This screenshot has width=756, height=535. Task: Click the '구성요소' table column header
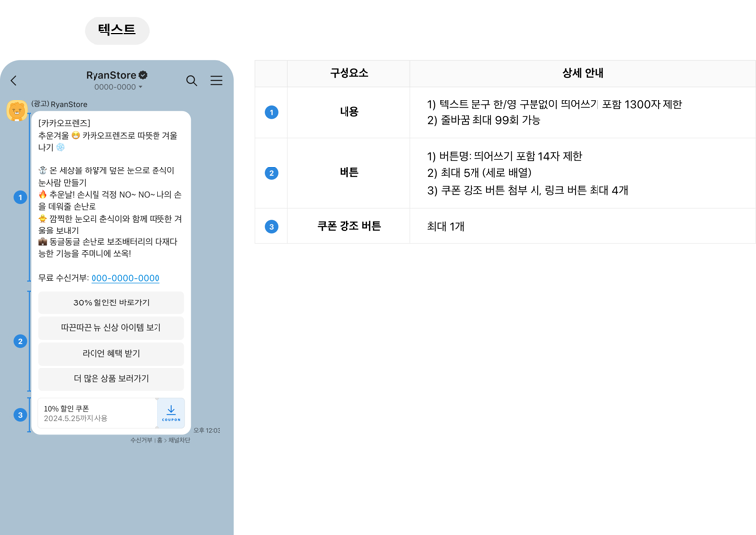(x=348, y=73)
